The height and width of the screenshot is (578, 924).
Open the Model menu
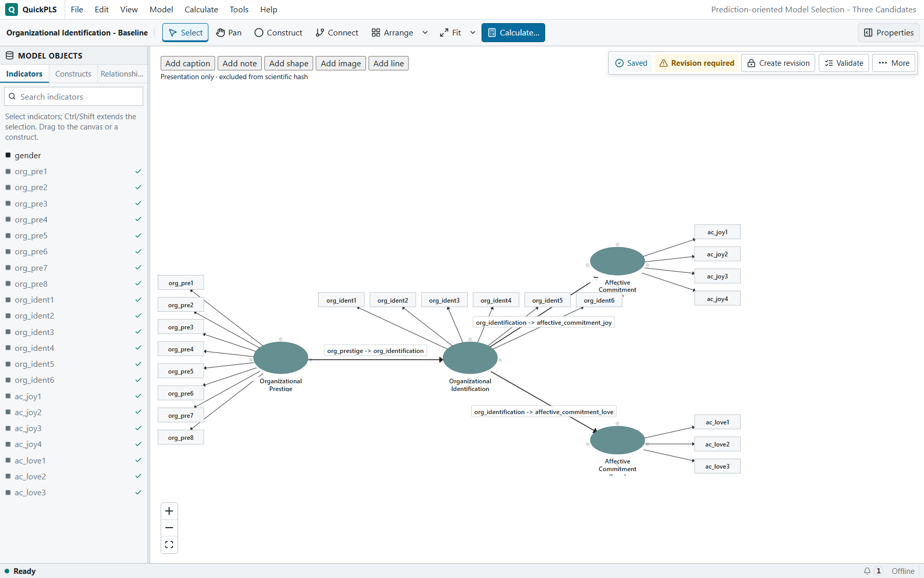(x=161, y=9)
